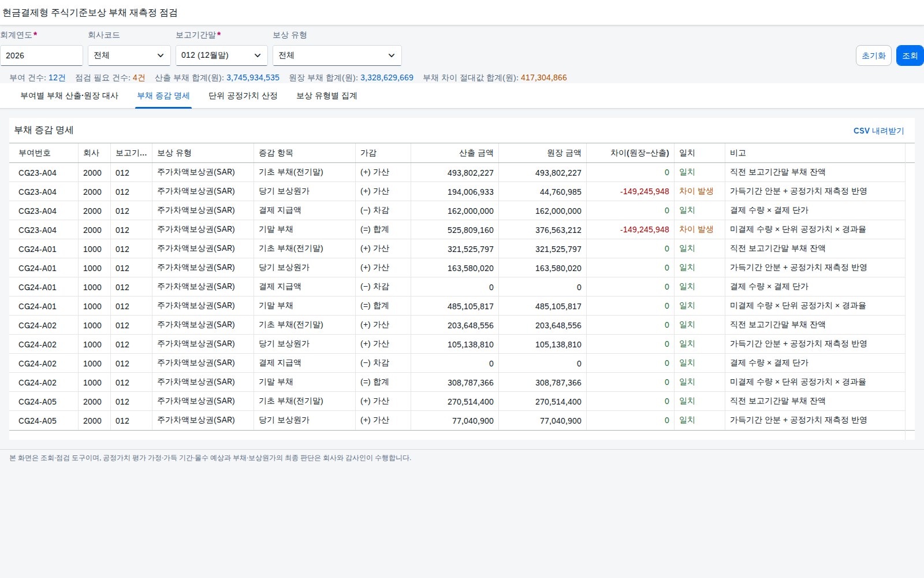Viewport: 924px width, 578px height.
Task: Download the table via CSV 내려받기
Action: (x=878, y=131)
